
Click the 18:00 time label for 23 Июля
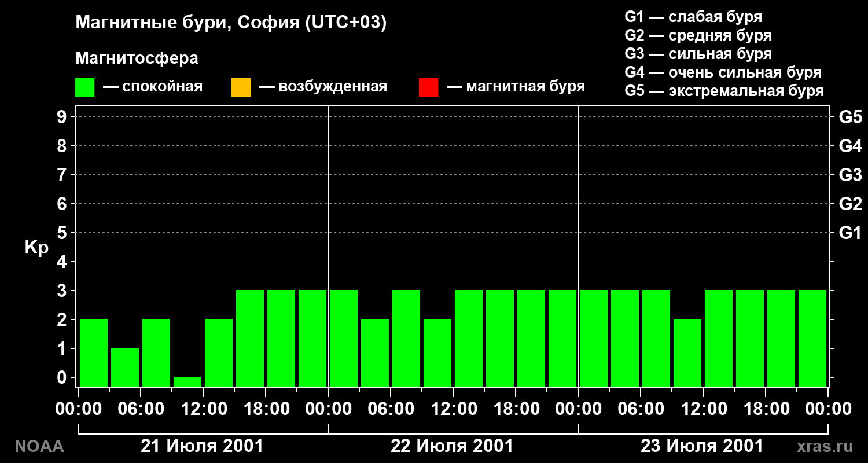coord(766,409)
